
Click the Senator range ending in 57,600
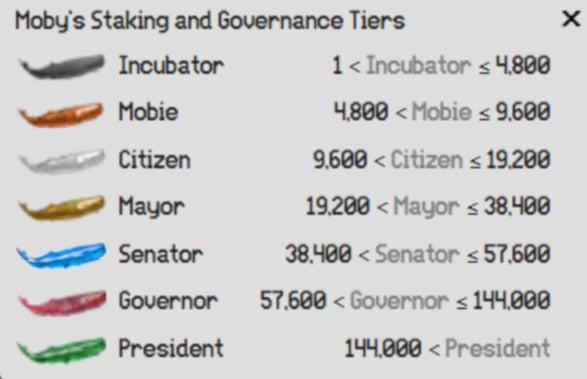tap(418, 254)
